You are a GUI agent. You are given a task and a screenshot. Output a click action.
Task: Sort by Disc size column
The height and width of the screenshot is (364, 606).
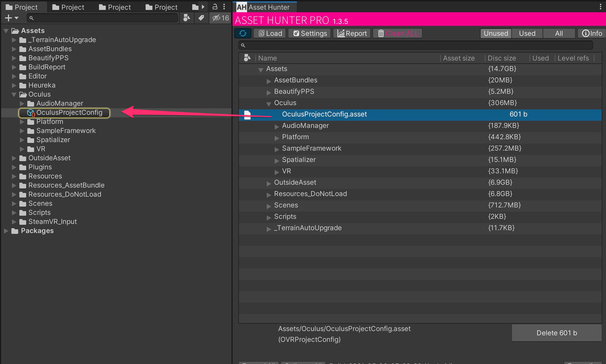click(502, 58)
